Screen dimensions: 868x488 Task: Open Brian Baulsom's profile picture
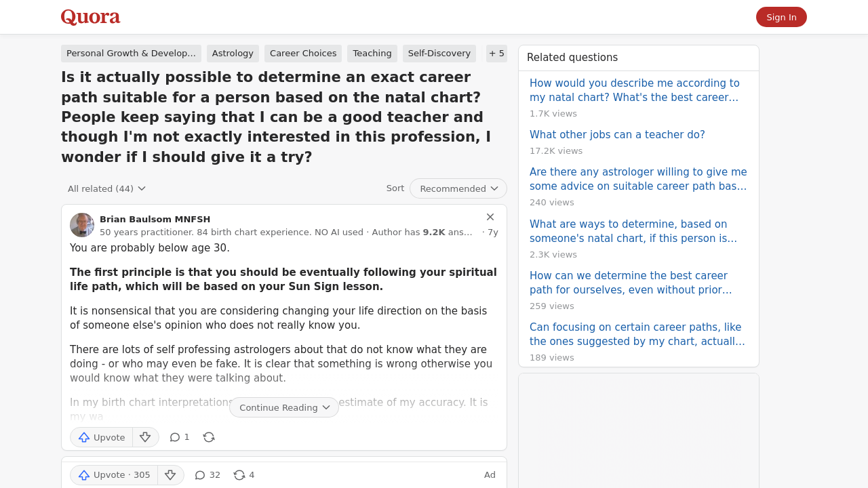pos(82,225)
